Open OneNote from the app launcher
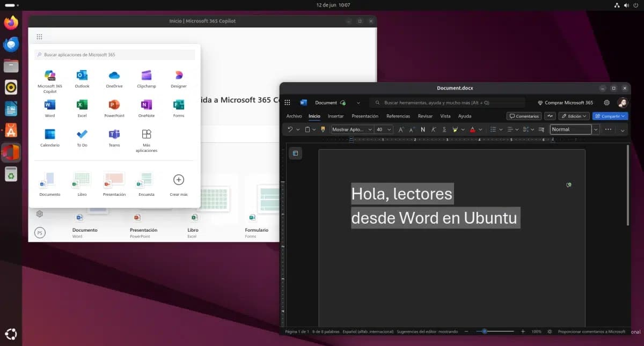The image size is (644, 346). (147, 108)
